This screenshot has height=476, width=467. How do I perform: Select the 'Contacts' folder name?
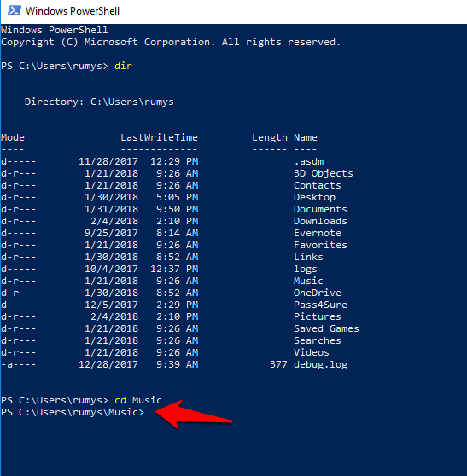click(x=318, y=185)
